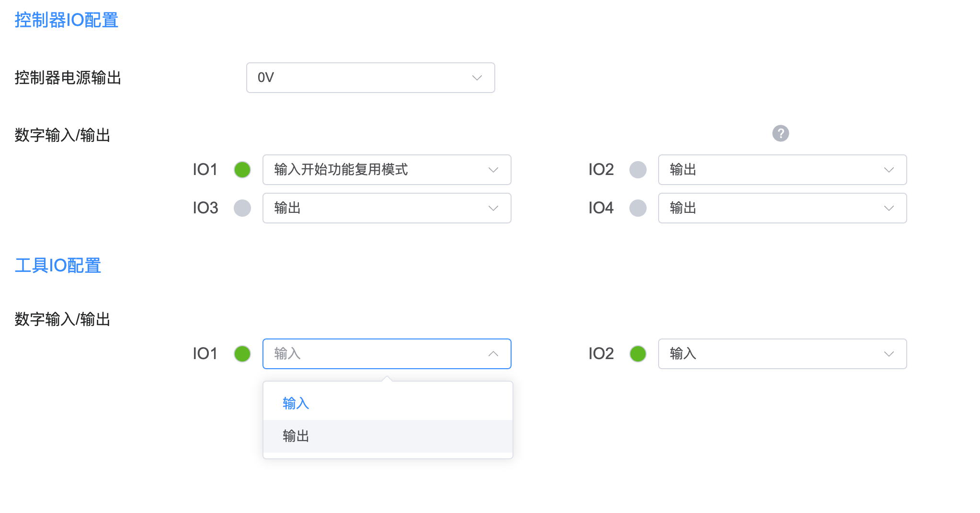Toggle controller IO2 gray status indicator
This screenshot has height=513, width=980.
click(638, 170)
